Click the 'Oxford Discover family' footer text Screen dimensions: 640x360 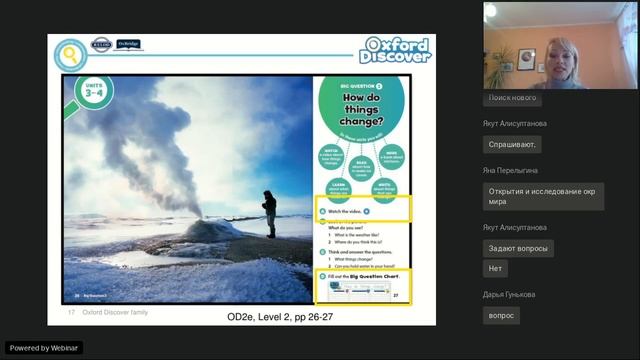[115, 312]
